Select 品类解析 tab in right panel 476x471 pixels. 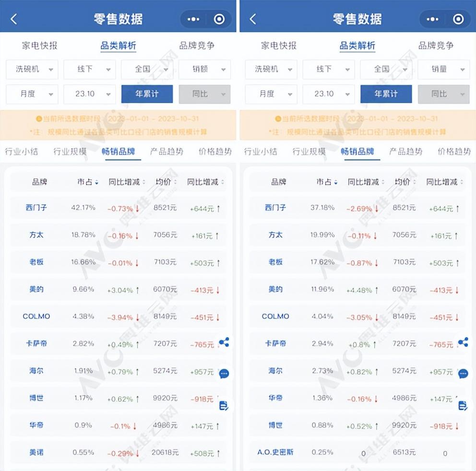(x=357, y=46)
